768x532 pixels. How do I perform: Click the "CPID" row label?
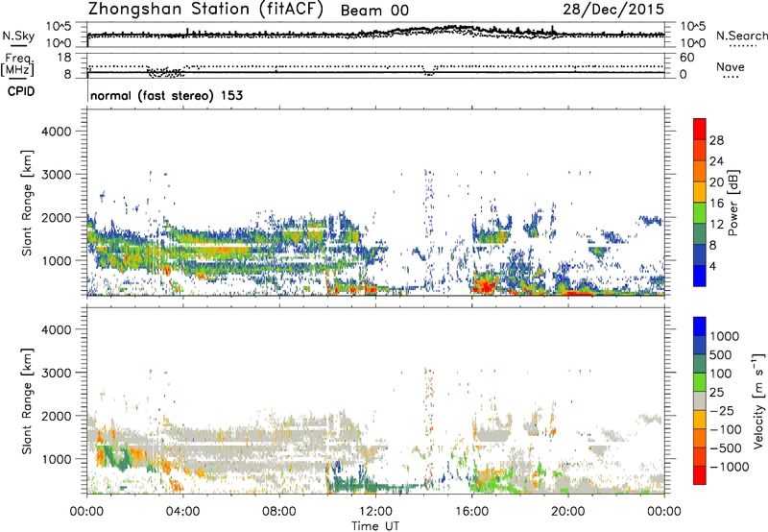pos(21,91)
